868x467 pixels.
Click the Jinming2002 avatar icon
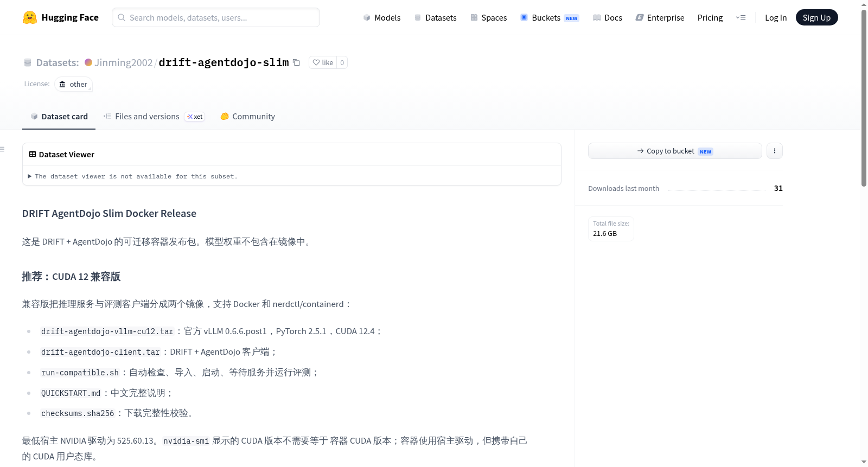88,62
